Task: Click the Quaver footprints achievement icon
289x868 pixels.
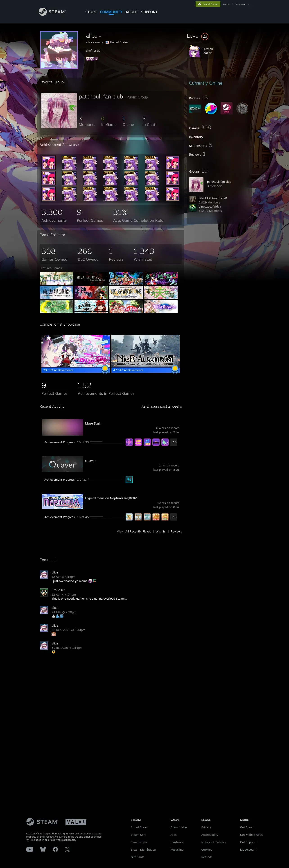Action: pos(129,480)
